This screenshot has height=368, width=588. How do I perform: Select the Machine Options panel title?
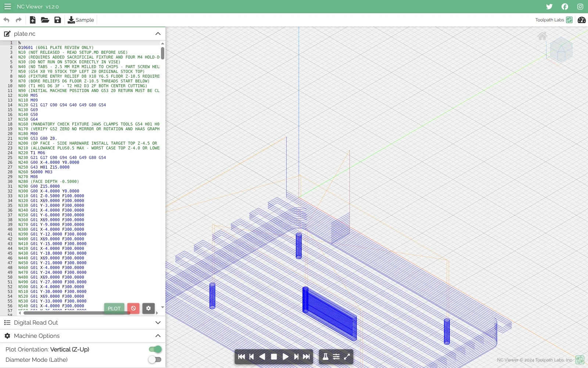[x=37, y=336]
